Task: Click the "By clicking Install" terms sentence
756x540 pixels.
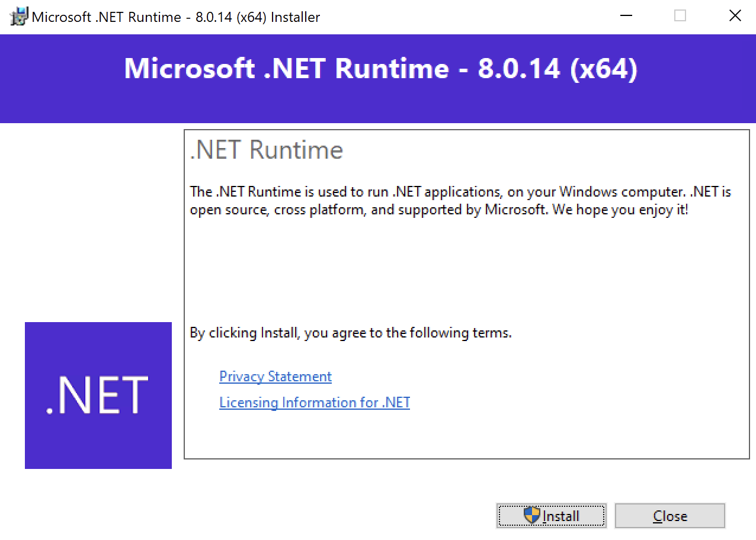Action: pos(350,333)
